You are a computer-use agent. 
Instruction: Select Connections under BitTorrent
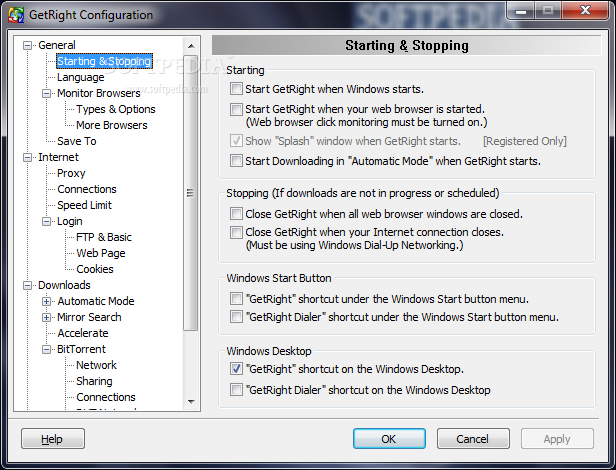point(106,397)
